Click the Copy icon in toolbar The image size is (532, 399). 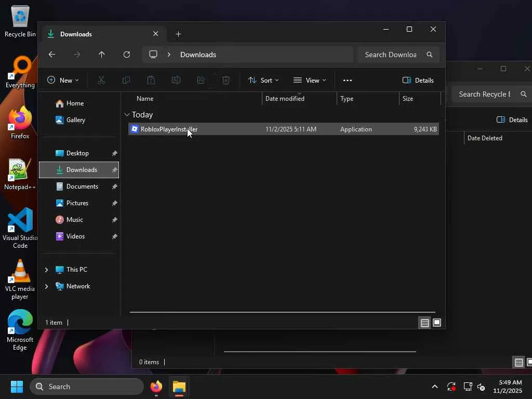tap(126, 81)
